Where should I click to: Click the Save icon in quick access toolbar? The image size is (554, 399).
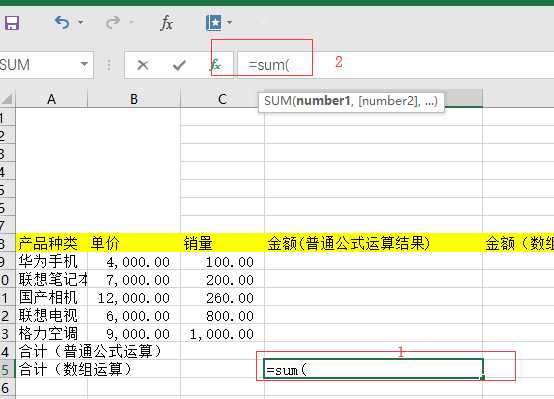pyautogui.click(x=12, y=23)
